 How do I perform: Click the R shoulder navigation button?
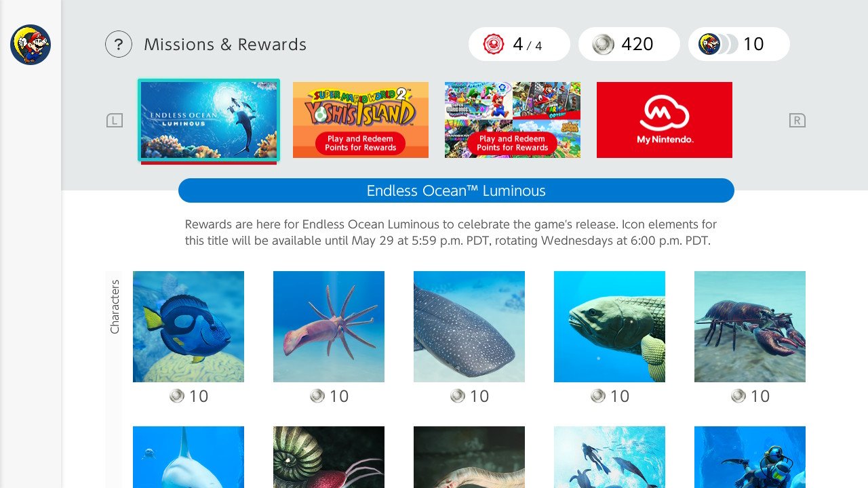[797, 121]
